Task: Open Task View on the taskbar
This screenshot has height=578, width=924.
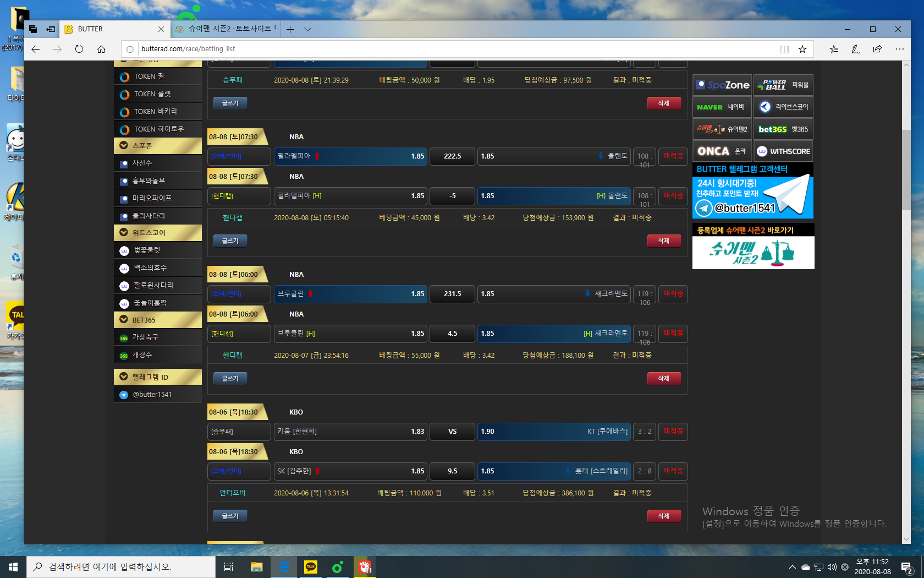Action: click(229, 566)
